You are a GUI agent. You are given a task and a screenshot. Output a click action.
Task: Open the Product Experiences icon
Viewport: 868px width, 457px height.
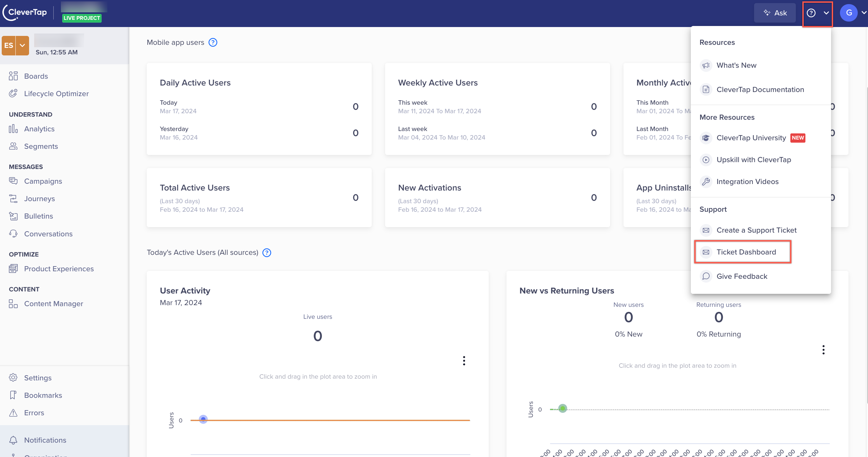pos(13,269)
